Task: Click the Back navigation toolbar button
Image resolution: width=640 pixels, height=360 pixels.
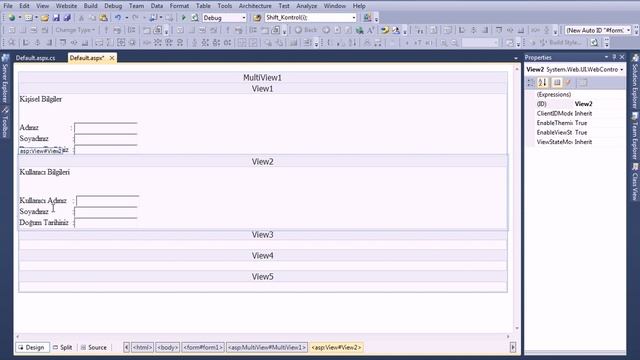Action: point(306,30)
